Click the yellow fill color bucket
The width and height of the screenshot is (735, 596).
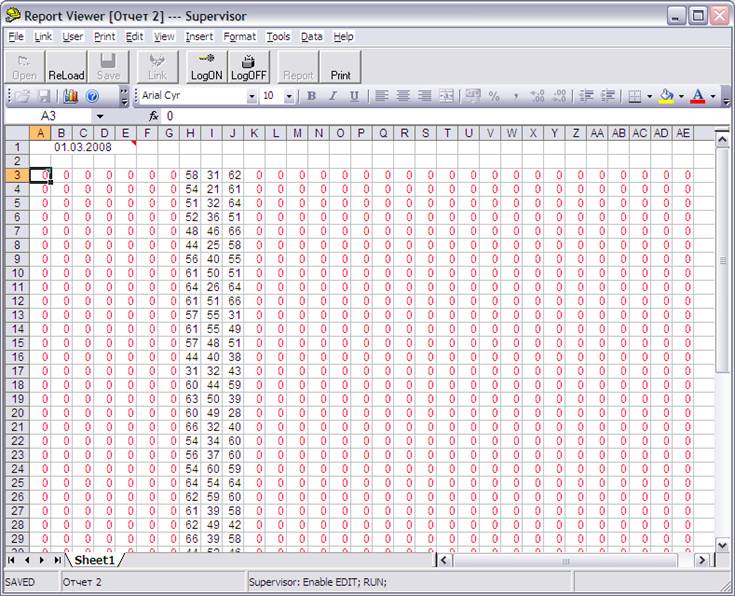(667, 96)
